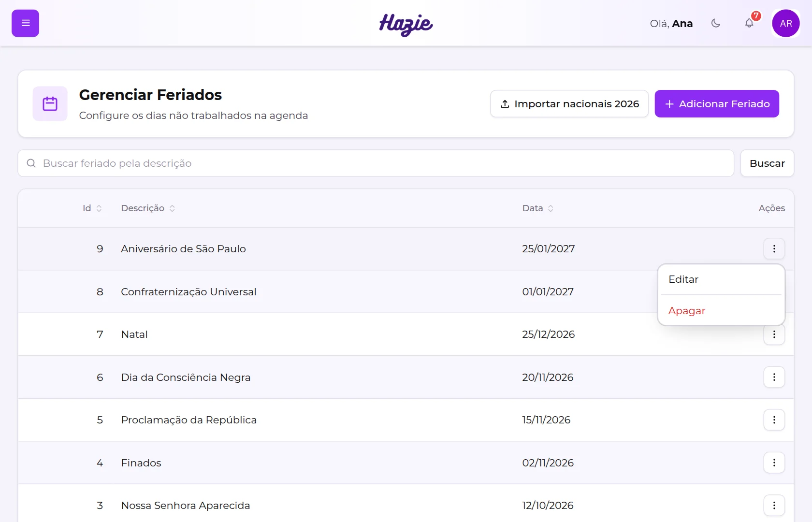Click Confraternização Universal description

188,292
